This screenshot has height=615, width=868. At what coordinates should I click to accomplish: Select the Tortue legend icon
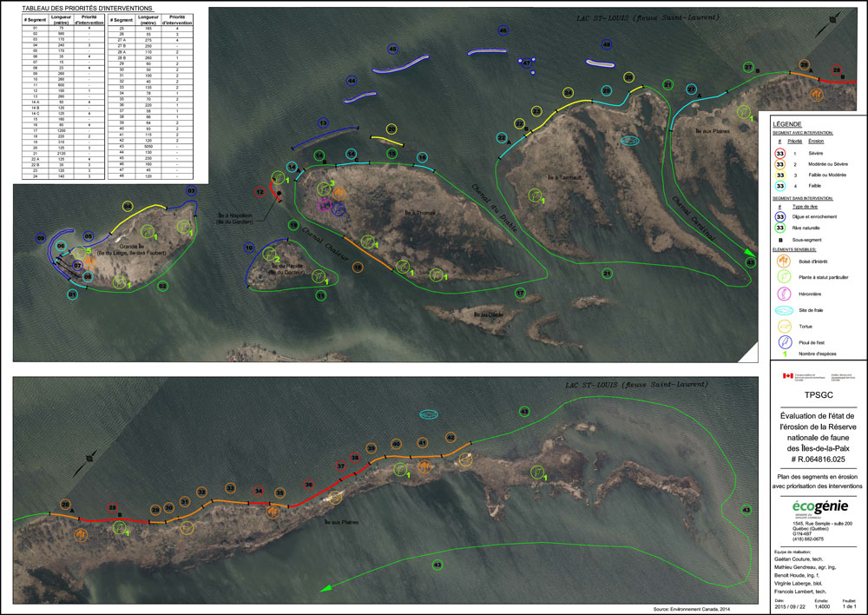[x=784, y=327]
